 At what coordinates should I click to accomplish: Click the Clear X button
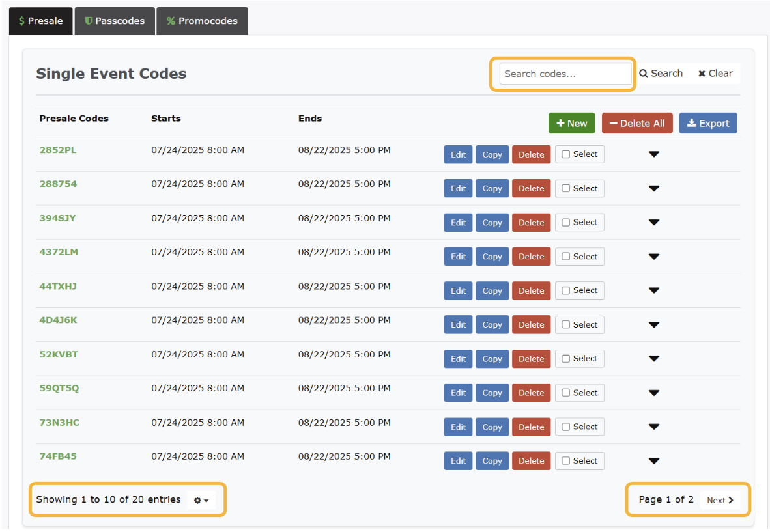tap(715, 74)
